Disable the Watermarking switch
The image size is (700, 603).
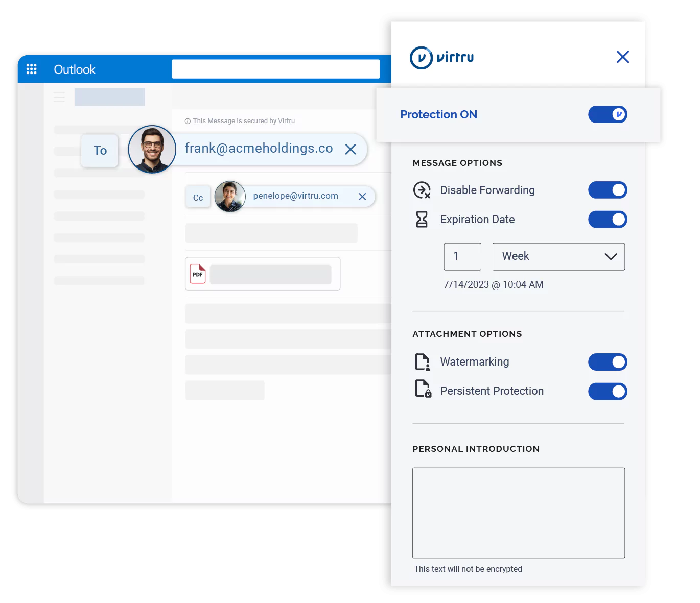coord(607,362)
